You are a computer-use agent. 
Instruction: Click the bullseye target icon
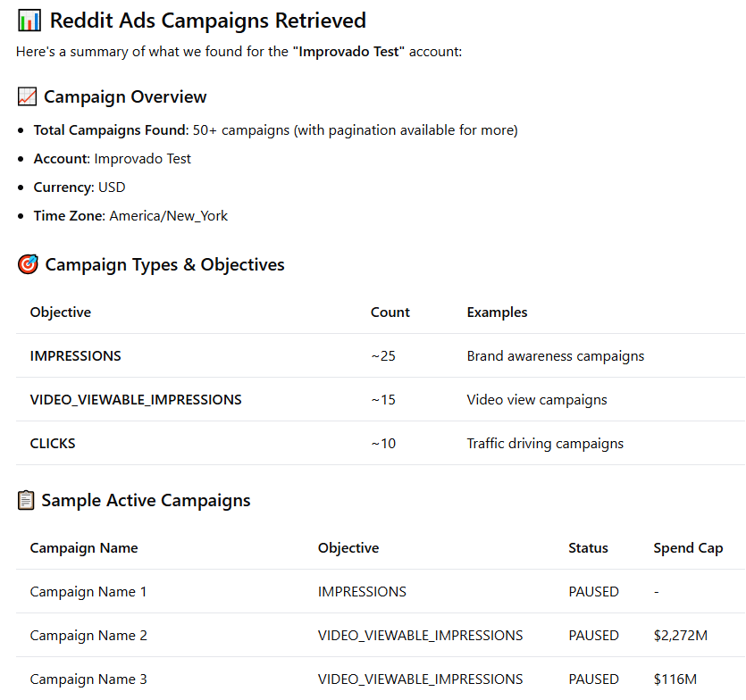point(28,264)
